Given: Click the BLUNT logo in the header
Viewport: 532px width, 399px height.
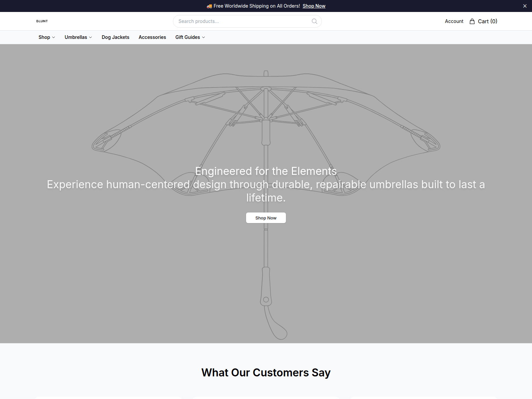Looking at the screenshot, I should coord(42,21).
